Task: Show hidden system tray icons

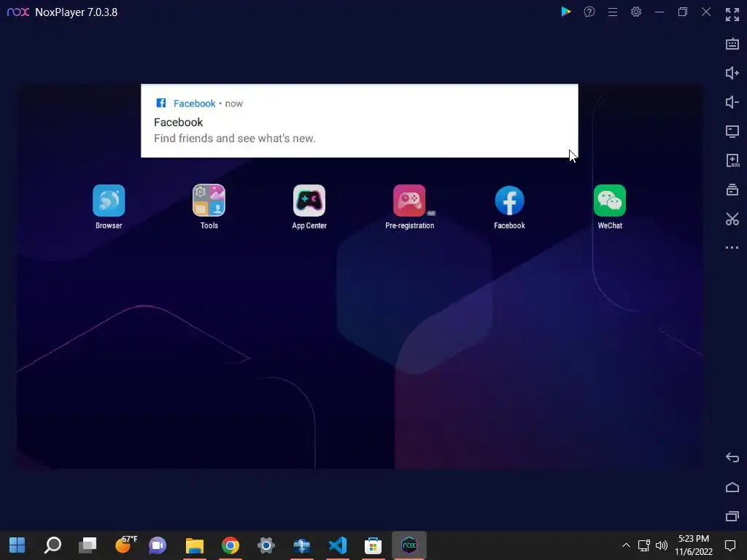Action: [626, 545]
